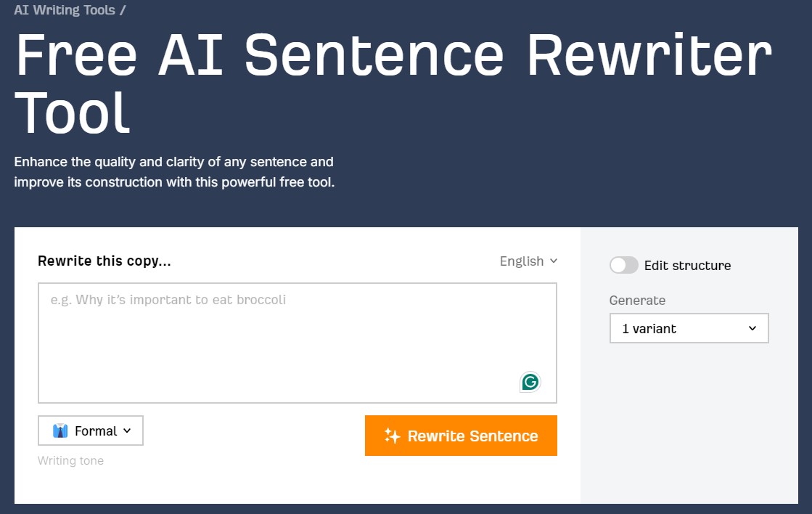Click the breadcrumb slash after AI Writing Tools
812x514 pixels.
coord(122,10)
